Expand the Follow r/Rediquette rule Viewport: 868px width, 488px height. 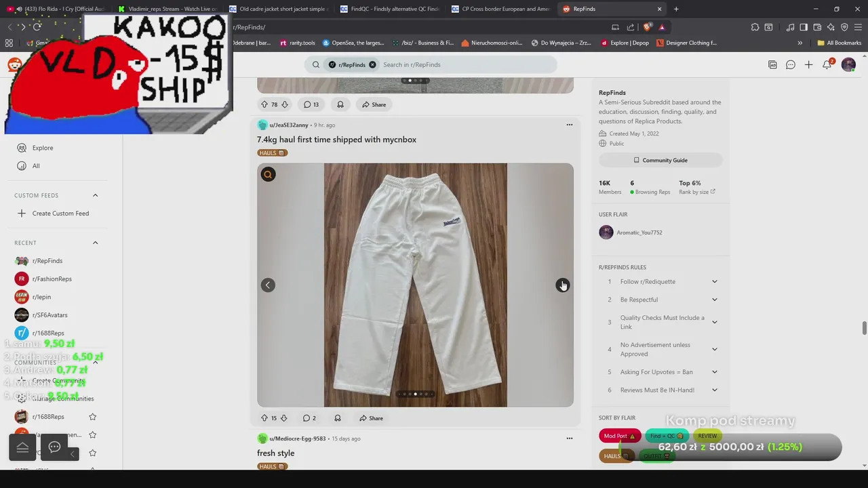pos(714,281)
